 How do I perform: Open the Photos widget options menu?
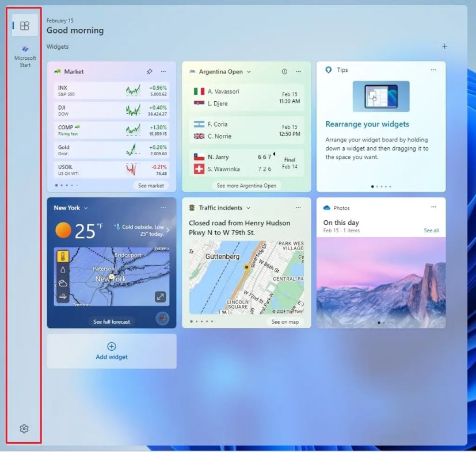[433, 208]
